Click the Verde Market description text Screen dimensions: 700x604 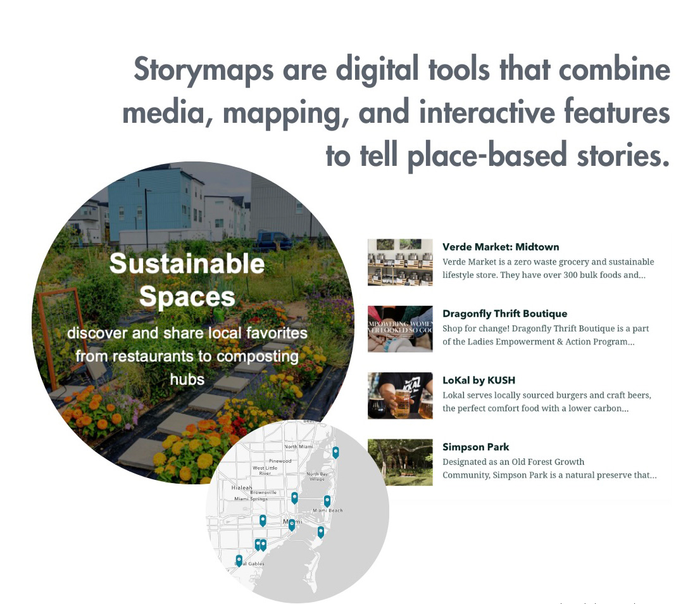point(548,268)
